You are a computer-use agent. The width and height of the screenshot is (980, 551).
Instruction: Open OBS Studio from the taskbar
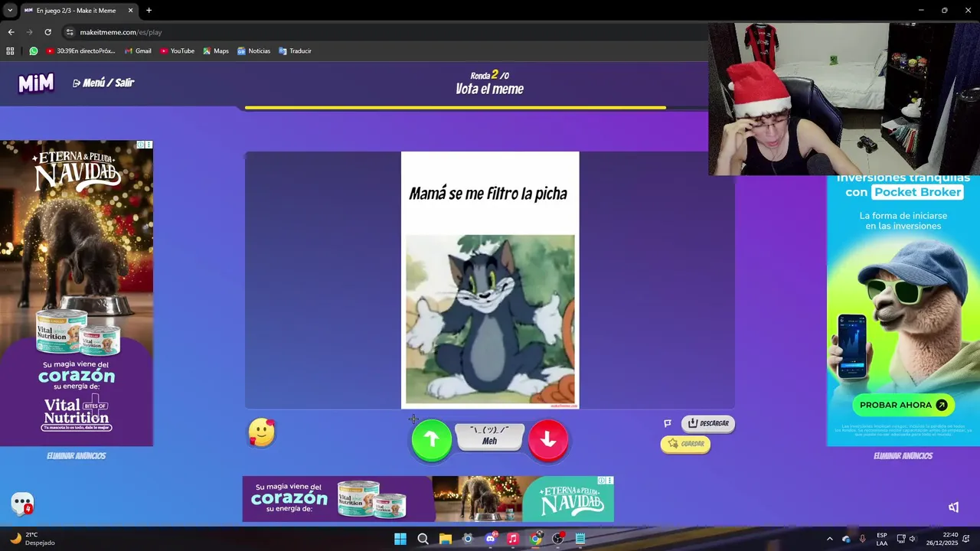click(x=558, y=539)
